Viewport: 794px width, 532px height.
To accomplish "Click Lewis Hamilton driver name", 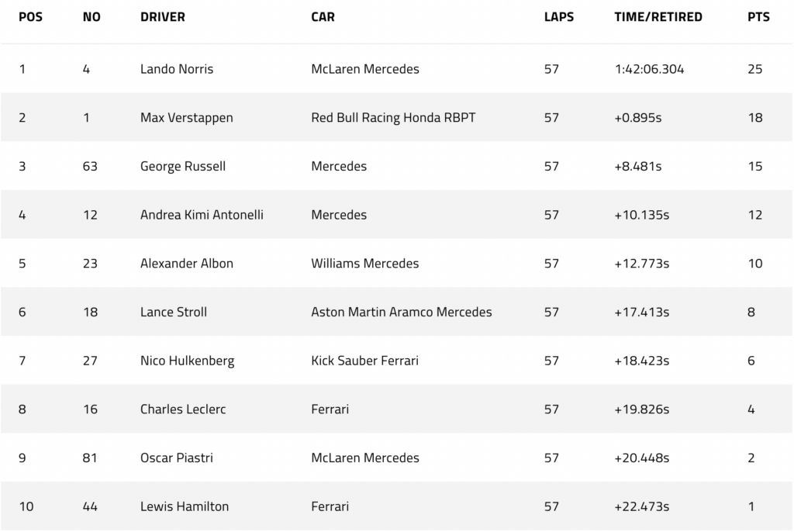I will click(x=185, y=506).
